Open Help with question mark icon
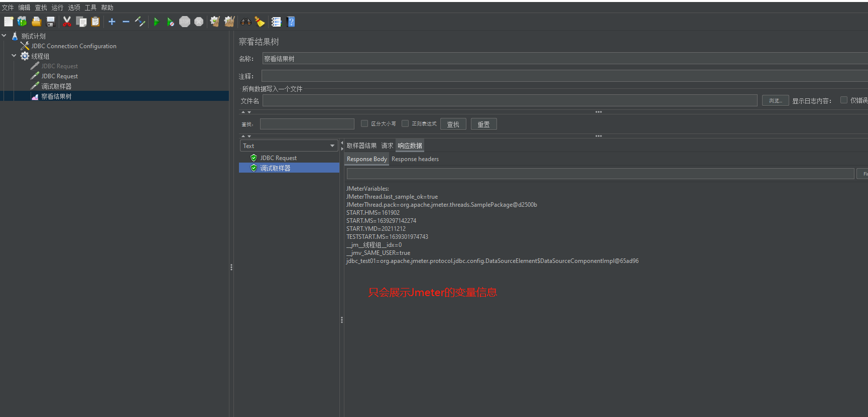Image resolution: width=868 pixels, height=417 pixels. click(x=291, y=22)
